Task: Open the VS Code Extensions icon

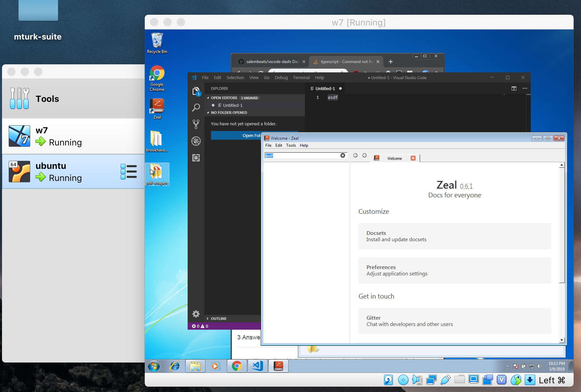Action: 196,158
